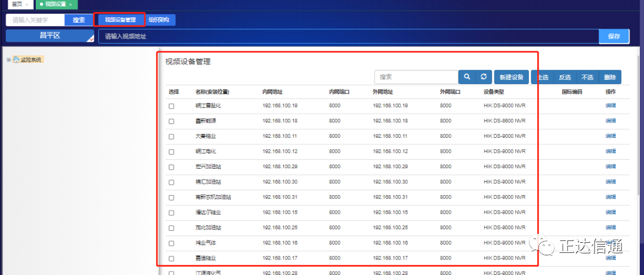Focus the device table 搜索 input
This screenshot has height=275, width=644.
(x=416, y=77)
